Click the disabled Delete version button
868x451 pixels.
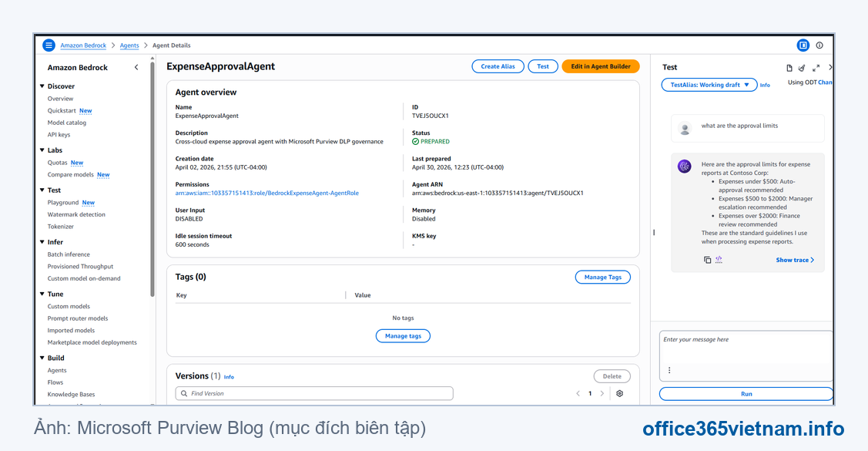(x=612, y=376)
